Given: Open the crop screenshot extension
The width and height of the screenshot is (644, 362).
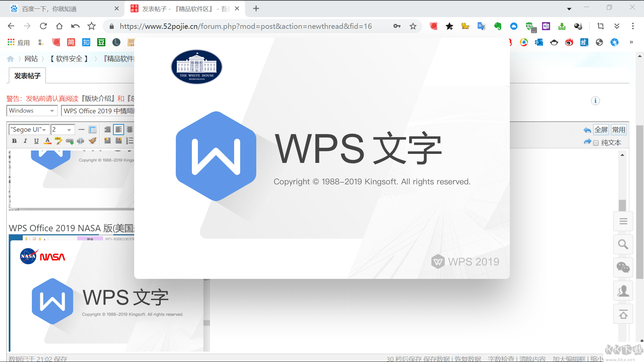Looking at the screenshot, I should click(x=600, y=26).
